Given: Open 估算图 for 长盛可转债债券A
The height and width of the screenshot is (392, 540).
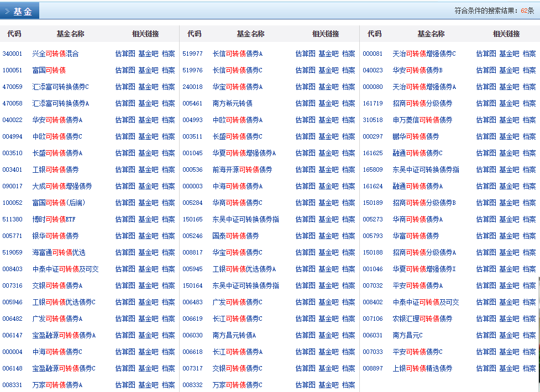Looking at the screenshot, I should coord(125,153).
